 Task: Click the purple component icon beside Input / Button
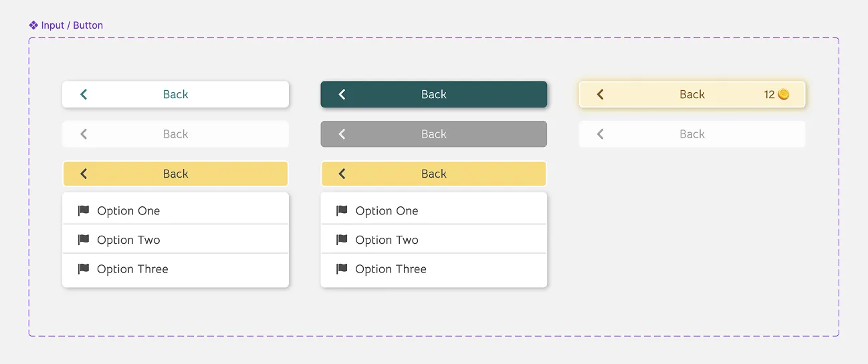(33, 25)
